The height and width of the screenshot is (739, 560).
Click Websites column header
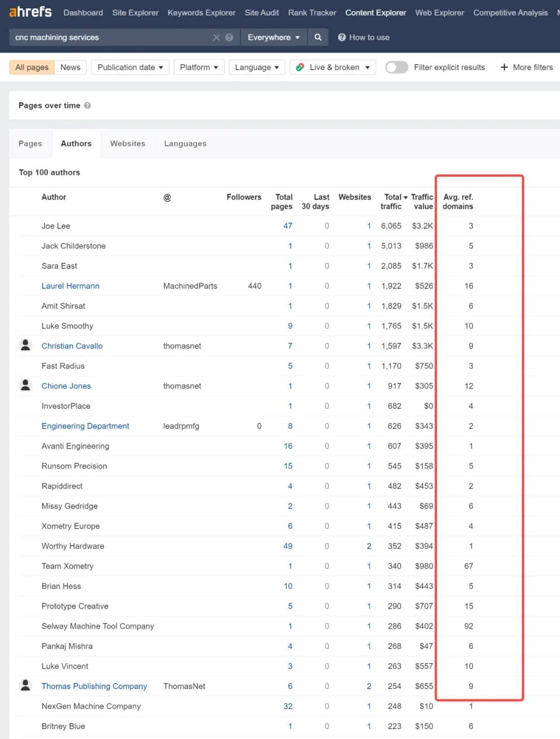click(x=355, y=197)
